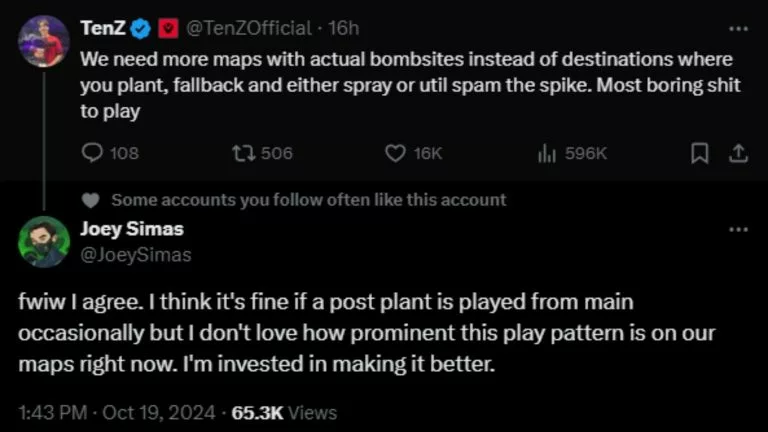Retweet TenZ's post about bombsites
Image resolution: width=768 pixels, height=432 pixels.
pos(262,153)
